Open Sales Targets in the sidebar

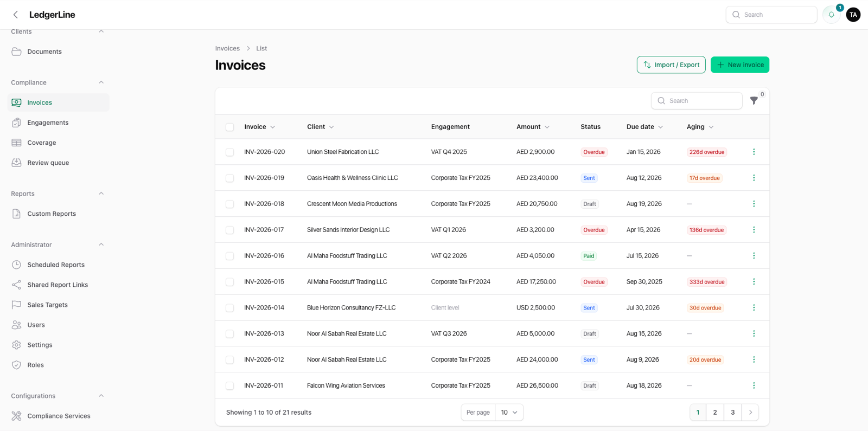[59, 305]
